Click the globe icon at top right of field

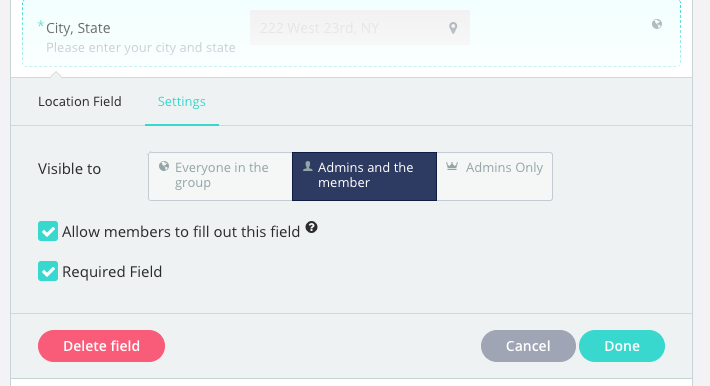657,24
